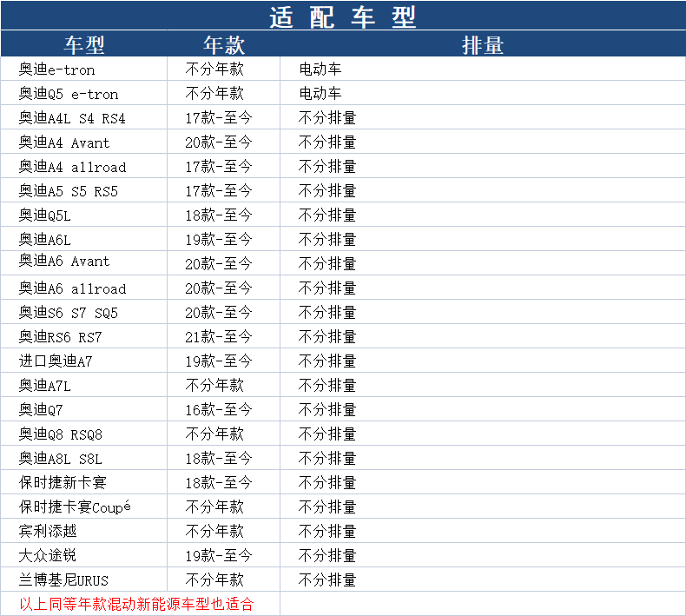This screenshot has height=616, width=686.
Task: Select 19款-至今 in the 大众途锐 row
Action: [x=219, y=555]
